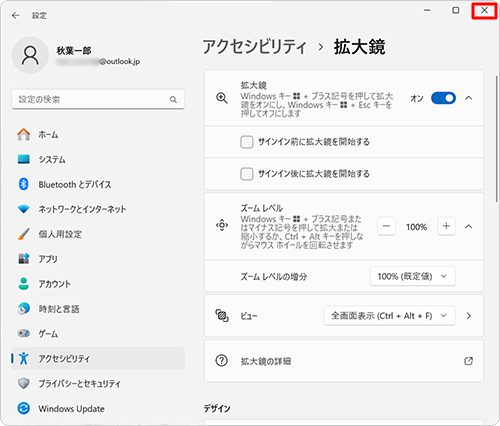500x426 pixels.
Task: Open the ビュー mode dropdown
Action: (x=390, y=316)
